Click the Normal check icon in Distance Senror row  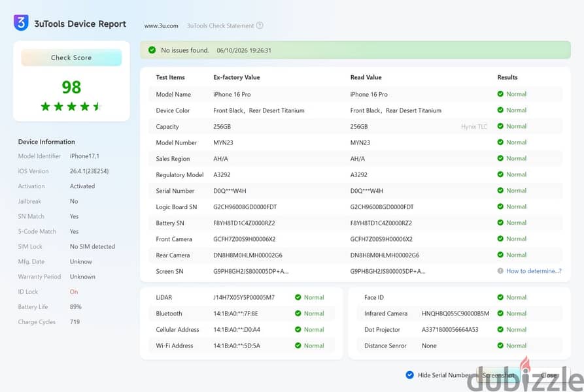point(500,346)
